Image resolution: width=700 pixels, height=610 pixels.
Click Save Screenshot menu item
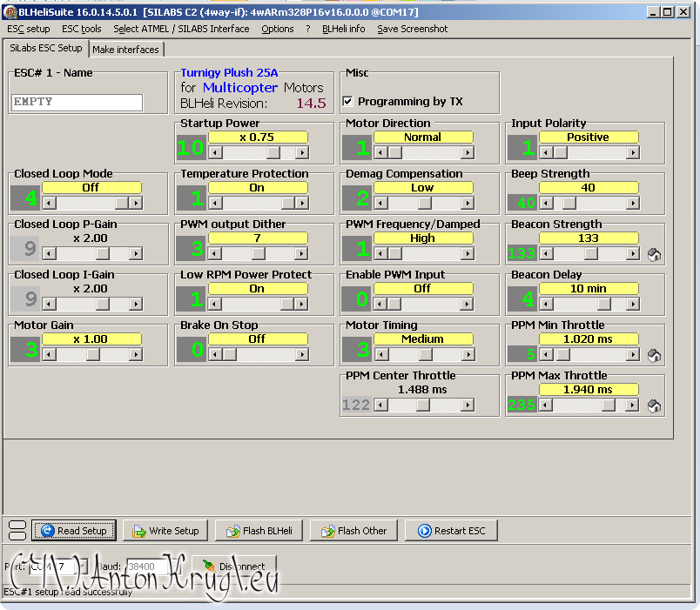(x=412, y=29)
